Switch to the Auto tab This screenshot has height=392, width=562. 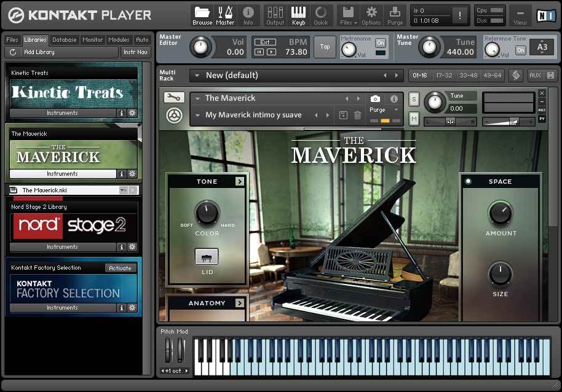coord(142,40)
